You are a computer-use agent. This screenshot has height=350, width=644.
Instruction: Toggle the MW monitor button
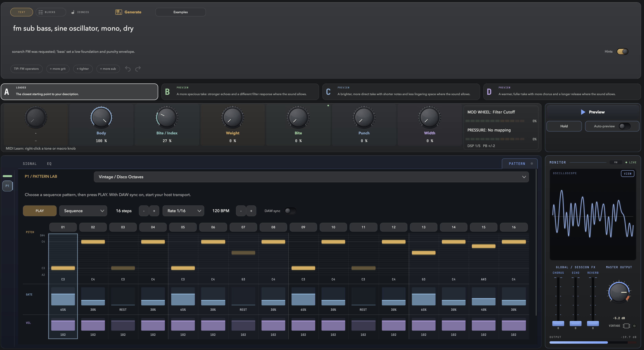pos(616,162)
